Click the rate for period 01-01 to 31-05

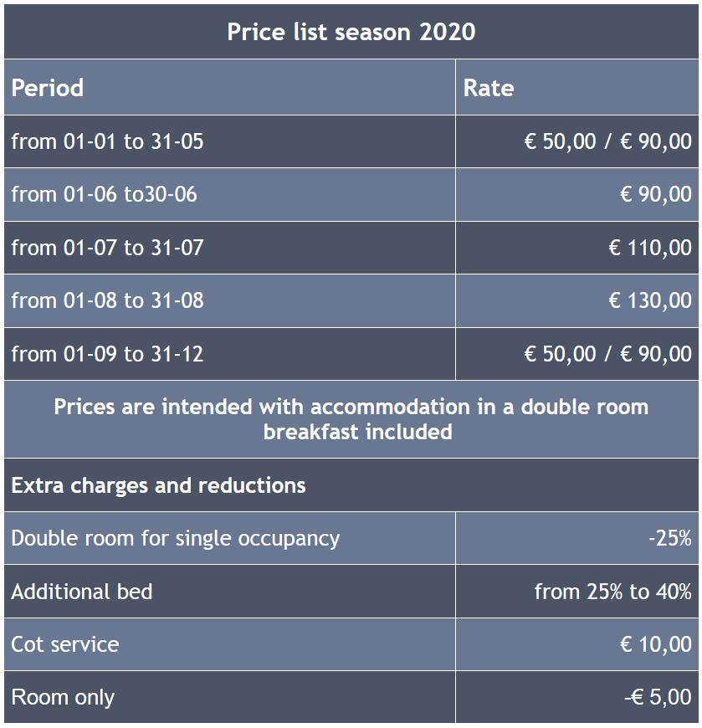(x=607, y=141)
